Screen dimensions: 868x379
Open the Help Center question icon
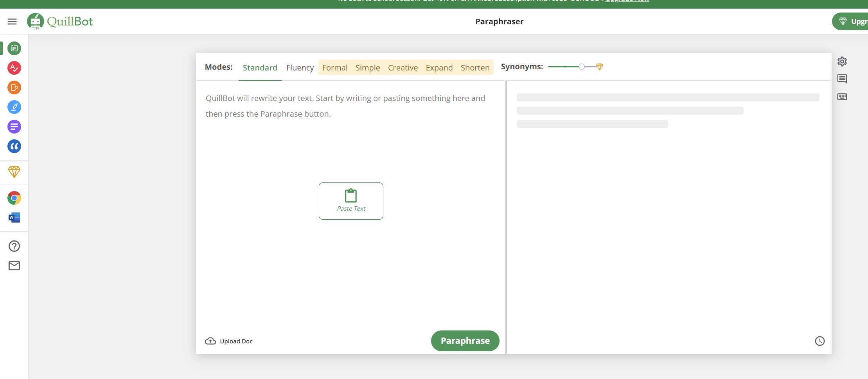pos(14,246)
